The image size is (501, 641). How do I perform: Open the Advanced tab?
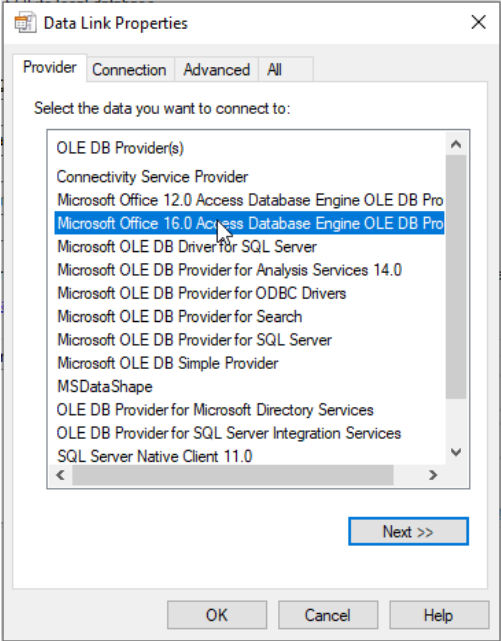[217, 70]
